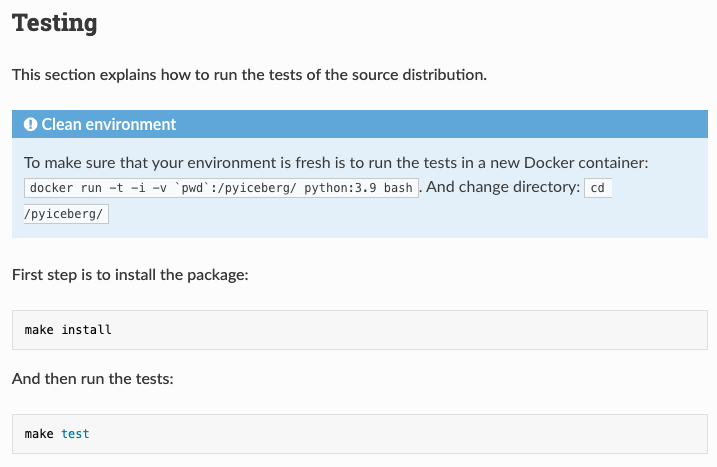Image resolution: width=717 pixels, height=467 pixels.
Task: Click "First step is to install the package" text
Action: pyautogui.click(x=130, y=274)
